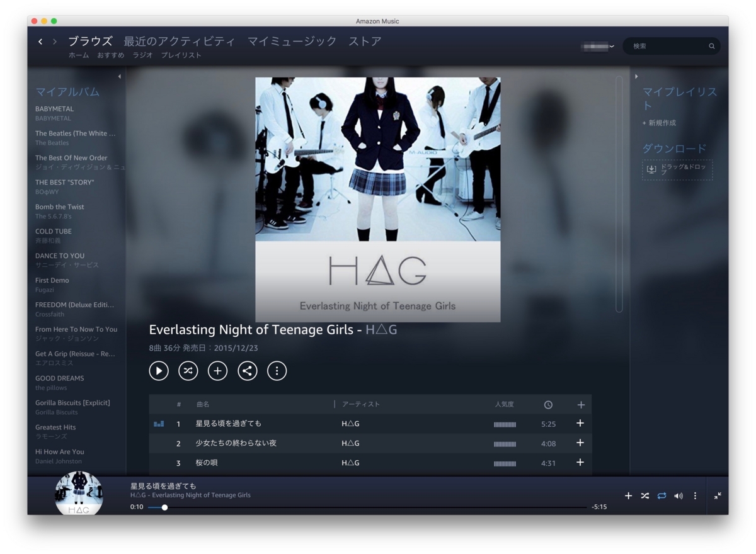Open the album's more options (three dots)

tap(277, 371)
